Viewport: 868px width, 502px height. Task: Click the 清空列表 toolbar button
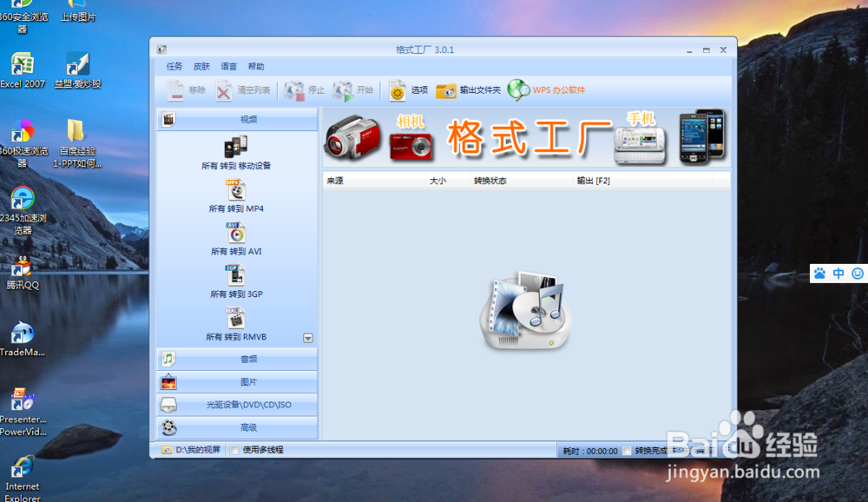coord(243,90)
